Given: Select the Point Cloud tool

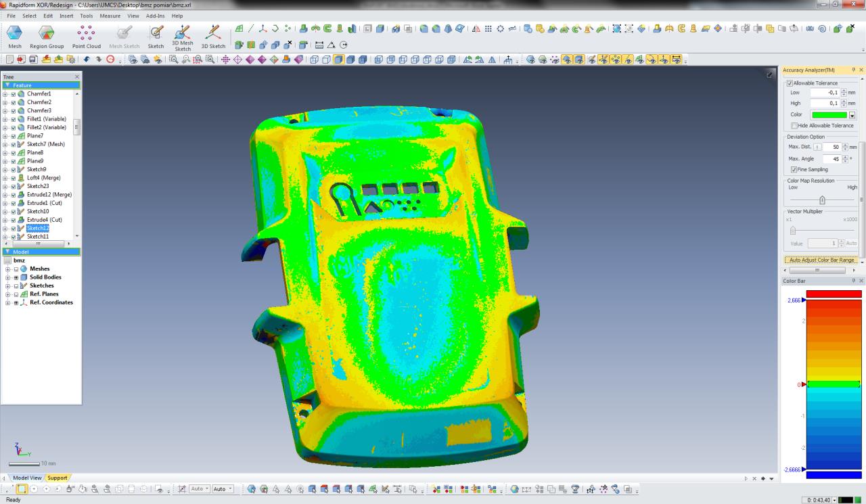Looking at the screenshot, I should click(x=87, y=37).
